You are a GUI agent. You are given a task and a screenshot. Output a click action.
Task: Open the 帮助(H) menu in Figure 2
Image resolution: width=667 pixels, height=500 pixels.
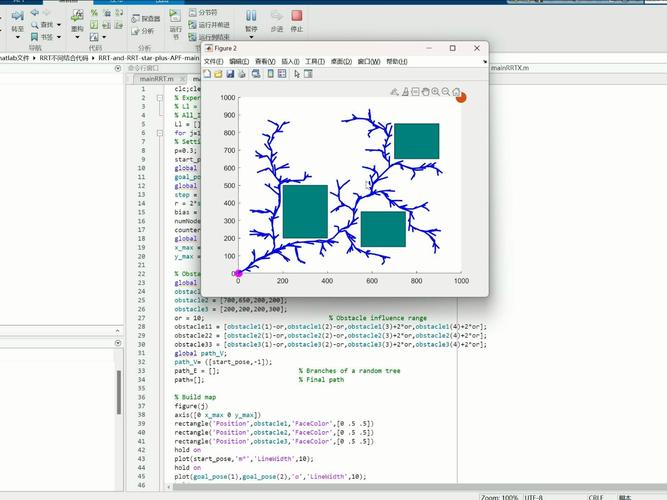click(397, 62)
